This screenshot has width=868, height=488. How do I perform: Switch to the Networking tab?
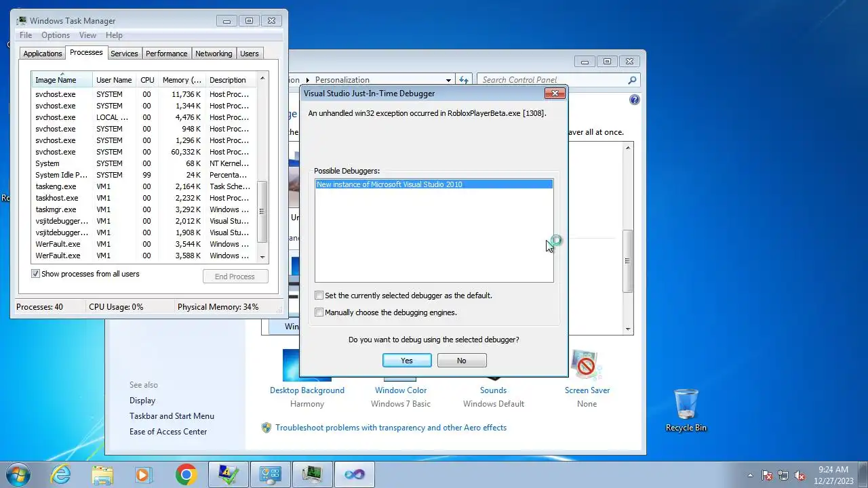pos(214,54)
